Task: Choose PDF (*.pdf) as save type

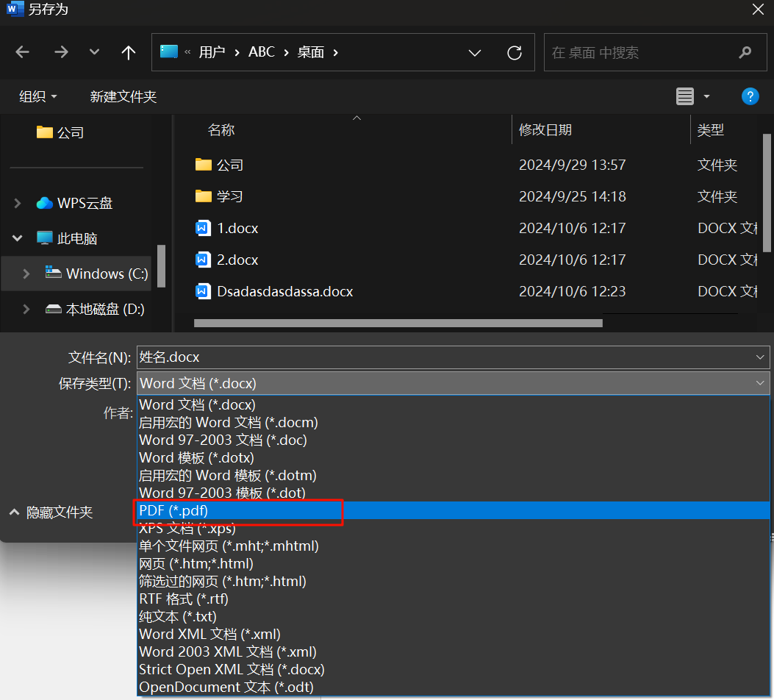Action: tap(173, 510)
